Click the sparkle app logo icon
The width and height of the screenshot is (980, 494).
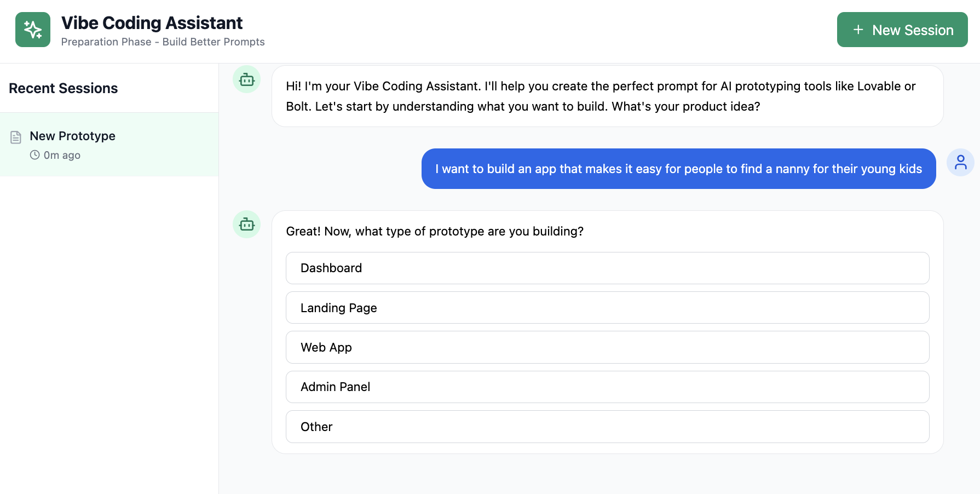coord(33,30)
